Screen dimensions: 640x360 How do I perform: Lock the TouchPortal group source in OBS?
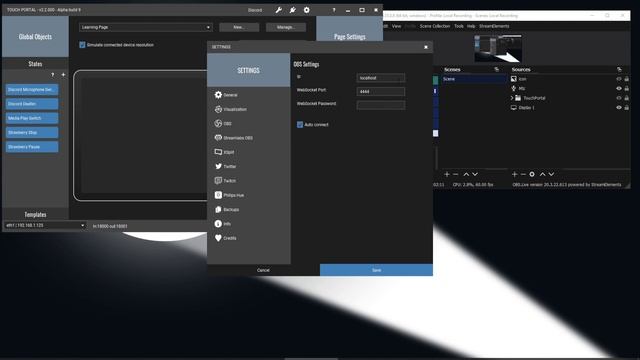(627, 98)
